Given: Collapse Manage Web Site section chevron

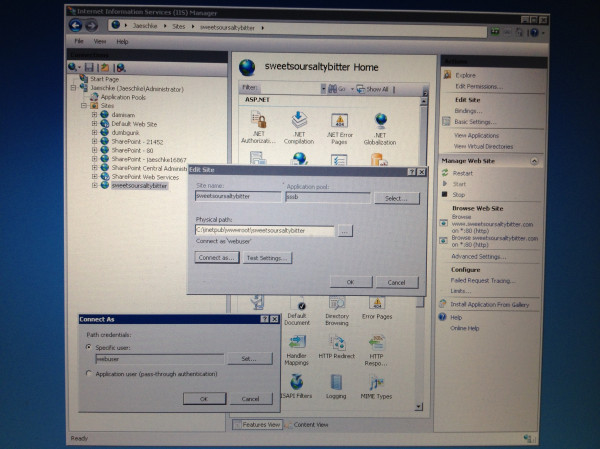Looking at the screenshot, I should tap(534, 161).
